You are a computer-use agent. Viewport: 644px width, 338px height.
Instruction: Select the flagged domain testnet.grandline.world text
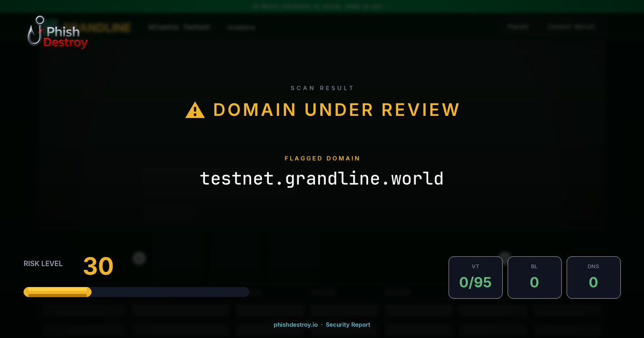click(322, 178)
